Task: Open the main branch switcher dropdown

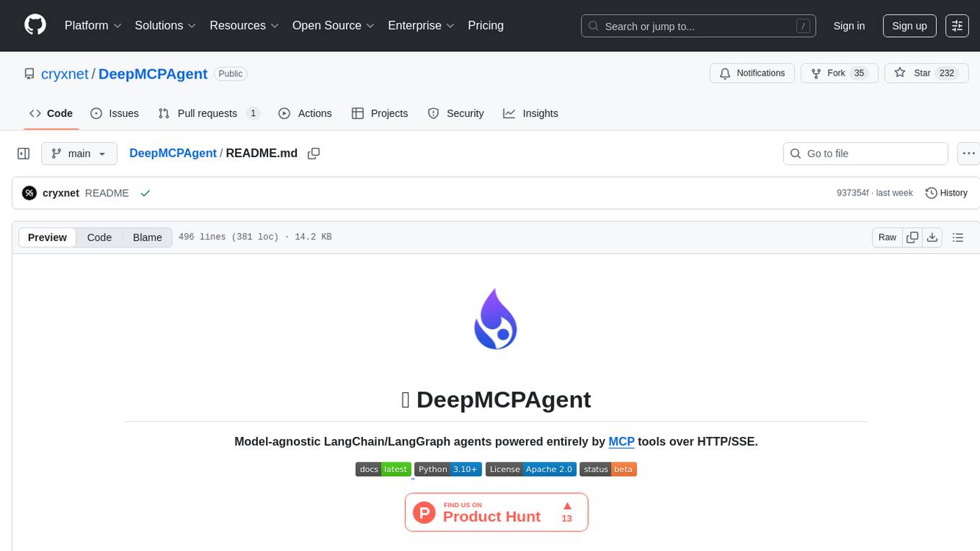Action: pos(79,154)
